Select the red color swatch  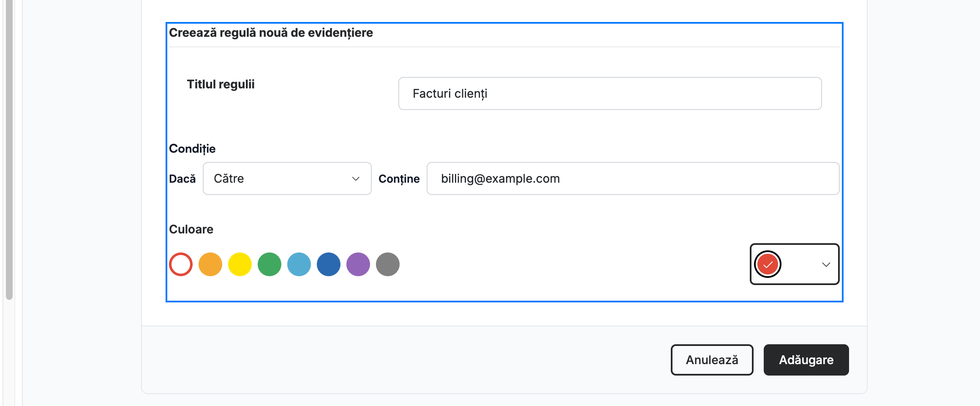(181, 264)
